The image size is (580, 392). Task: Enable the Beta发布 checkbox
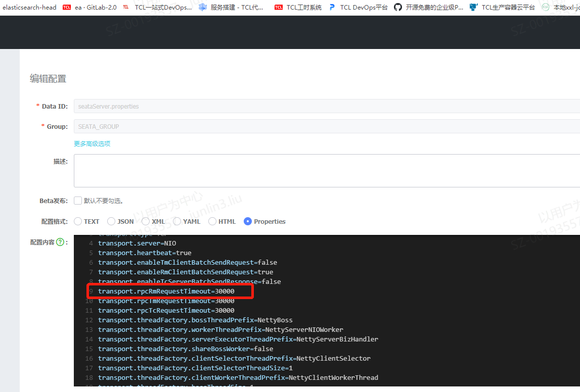point(78,201)
